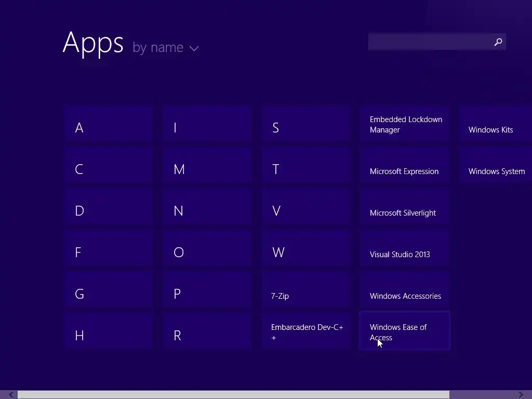Jump to apps under letter C
This screenshot has width=532, height=399.
tap(109, 165)
